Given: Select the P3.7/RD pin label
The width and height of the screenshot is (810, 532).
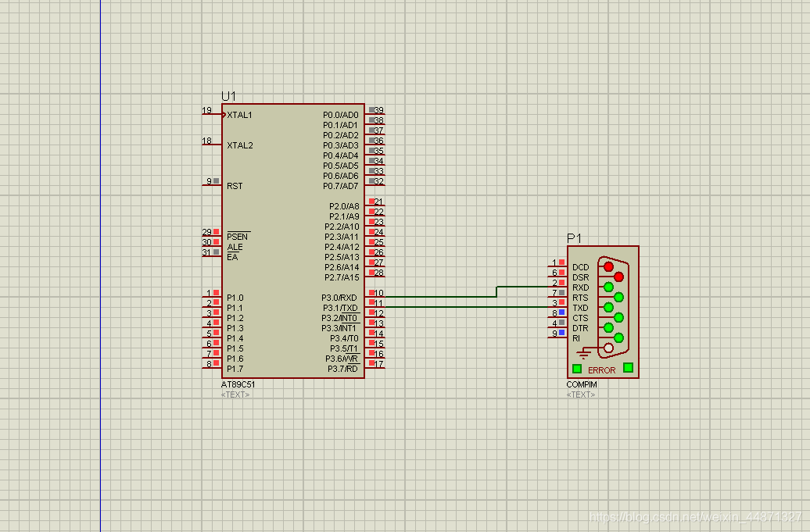Looking at the screenshot, I should pyautogui.click(x=342, y=369).
